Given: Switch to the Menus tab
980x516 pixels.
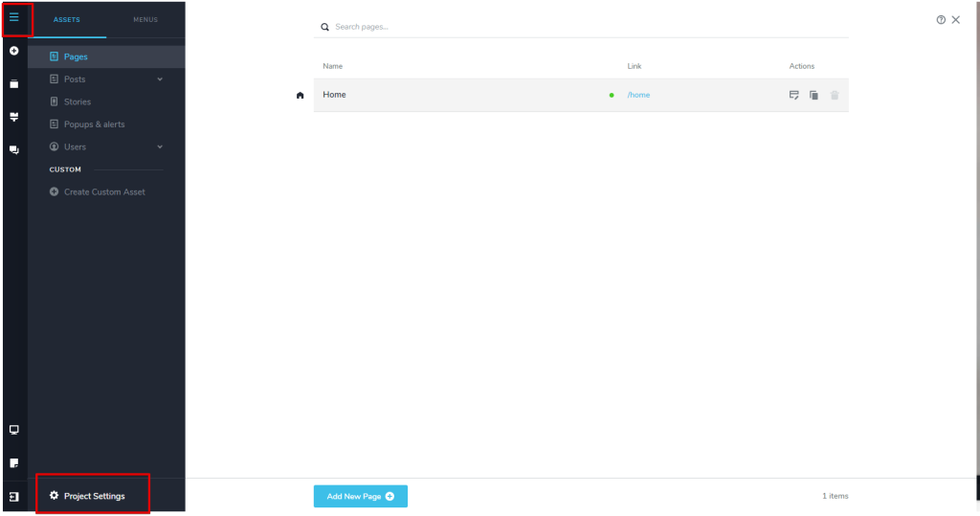Looking at the screenshot, I should pos(145,19).
